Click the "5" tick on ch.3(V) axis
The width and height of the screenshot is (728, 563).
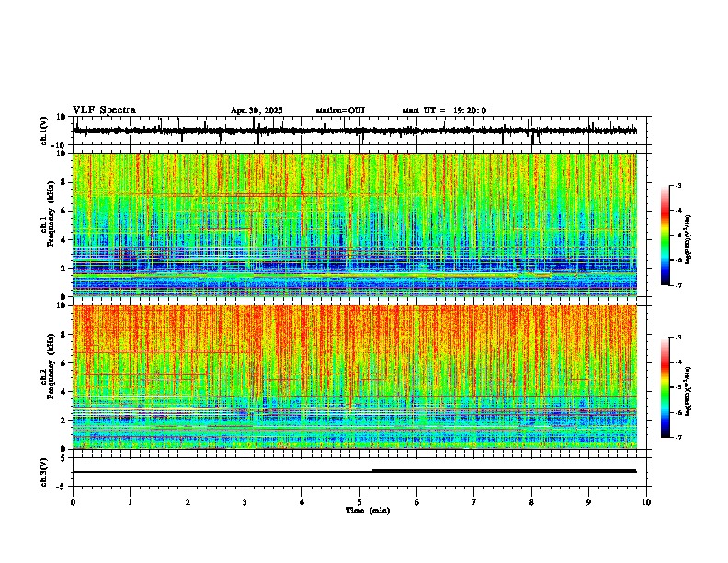pos(63,457)
